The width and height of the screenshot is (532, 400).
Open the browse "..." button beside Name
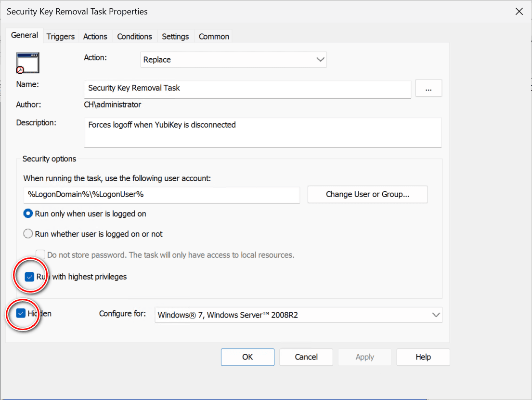coord(428,88)
